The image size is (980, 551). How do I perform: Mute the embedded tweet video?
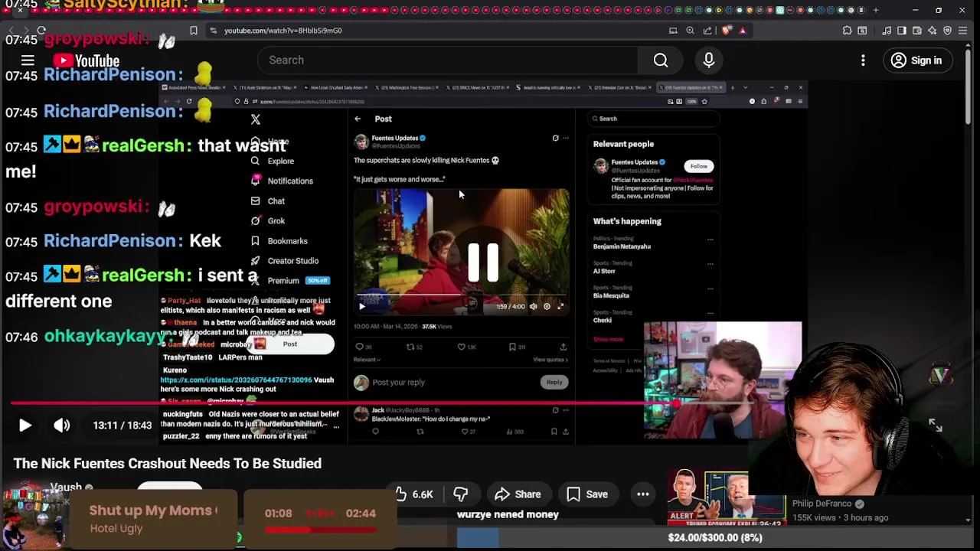pyautogui.click(x=534, y=306)
